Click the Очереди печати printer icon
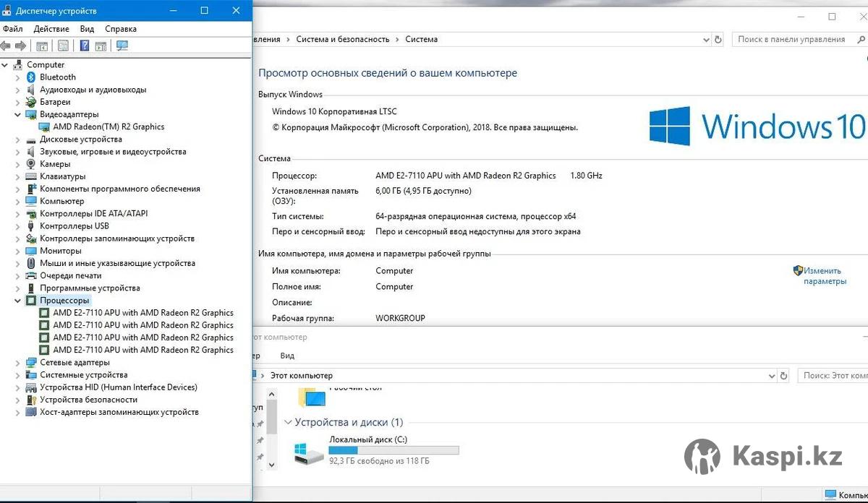This screenshot has width=868, height=503. [31, 275]
